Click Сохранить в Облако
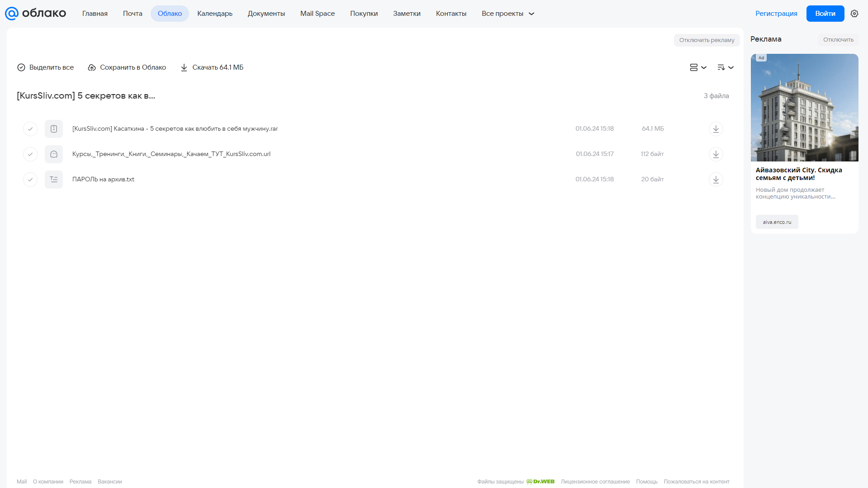868x488 pixels. pos(127,67)
